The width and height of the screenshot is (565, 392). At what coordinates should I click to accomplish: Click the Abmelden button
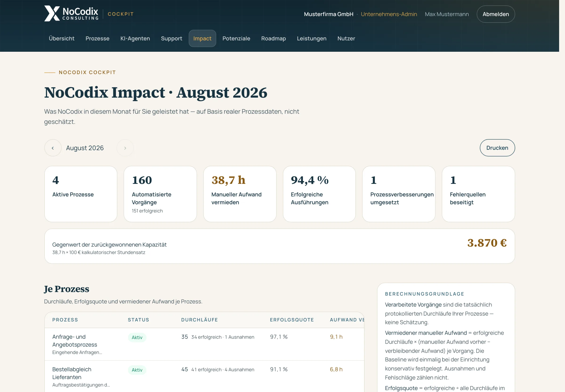[x=496, y=14]
